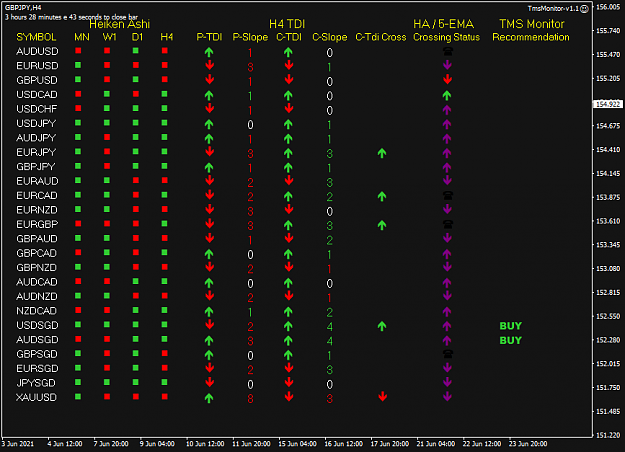Click the green D1 square for GBPUSD
The height and width of the screenshot is (452, 625).
[x=136, y=79]
